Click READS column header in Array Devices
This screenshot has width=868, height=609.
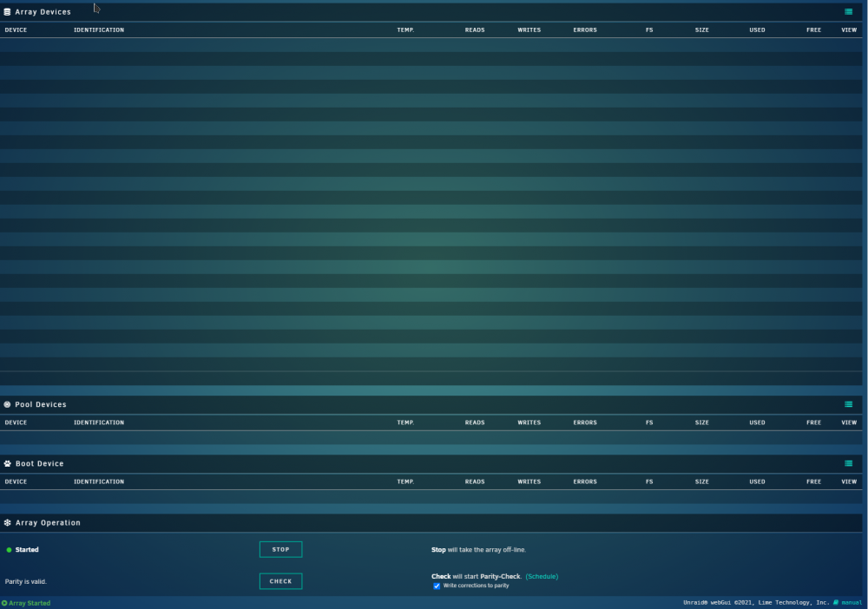pyautogui.click(x=475, y=29)
